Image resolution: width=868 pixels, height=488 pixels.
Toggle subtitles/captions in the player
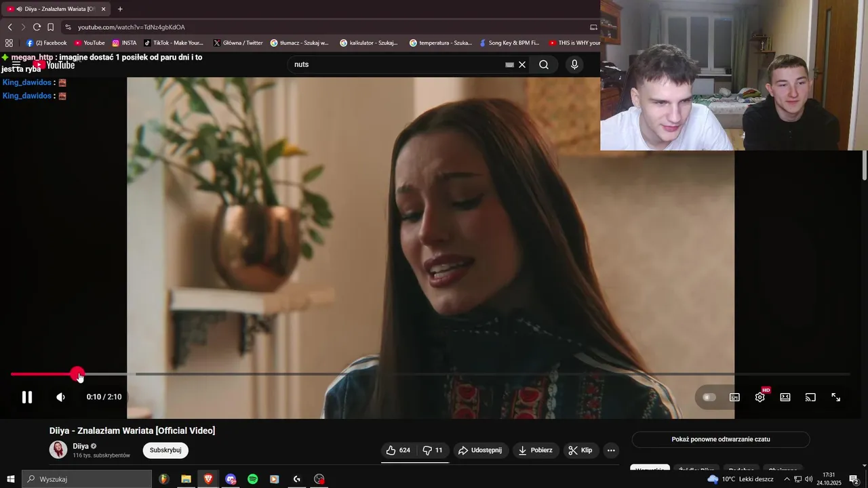click(x=734, y=397)
